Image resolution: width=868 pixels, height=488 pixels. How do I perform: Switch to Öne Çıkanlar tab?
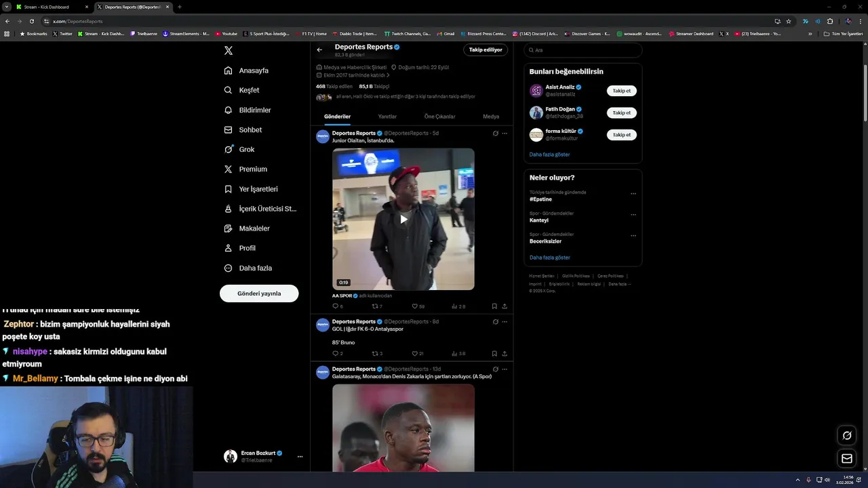point(439,117)
